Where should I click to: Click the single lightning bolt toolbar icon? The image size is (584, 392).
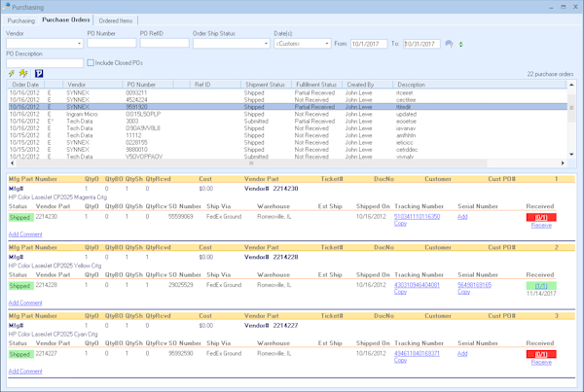click(x=12, y=73)
